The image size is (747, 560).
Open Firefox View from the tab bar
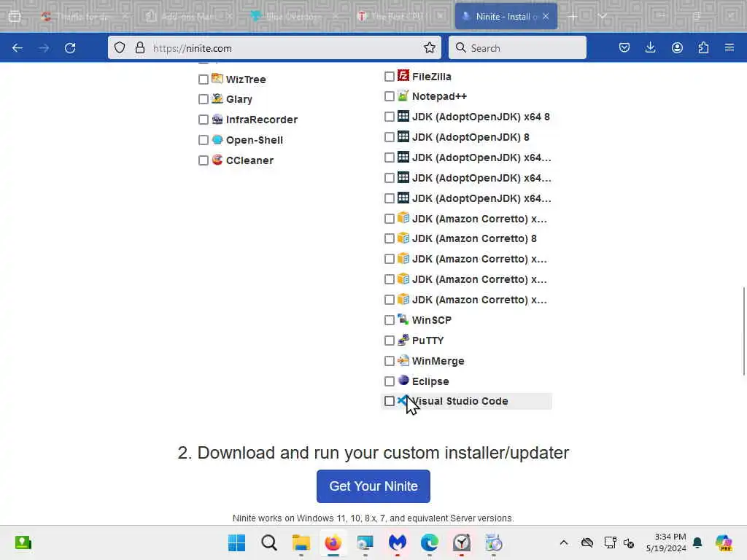coord(15,17)
